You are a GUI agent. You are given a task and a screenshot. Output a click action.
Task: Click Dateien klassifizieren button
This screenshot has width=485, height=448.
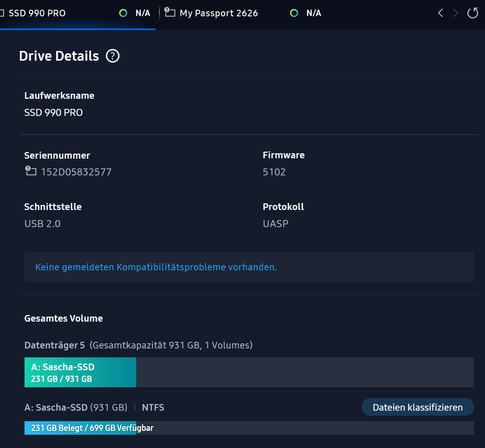[418, 407]
